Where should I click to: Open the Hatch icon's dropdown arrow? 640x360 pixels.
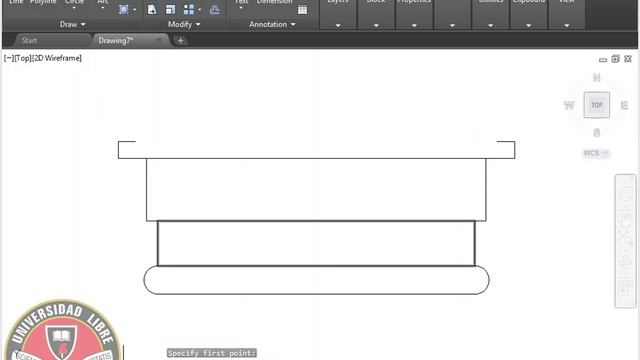(135, 10)
